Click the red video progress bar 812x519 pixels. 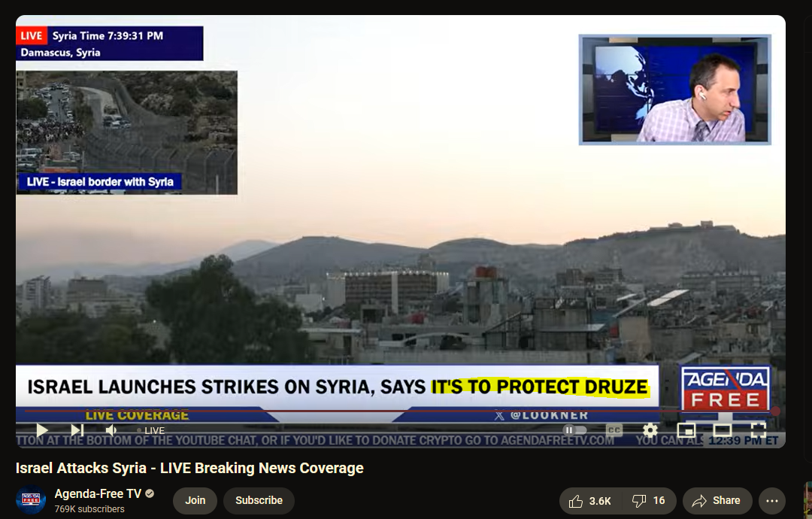tap(398, 411)
